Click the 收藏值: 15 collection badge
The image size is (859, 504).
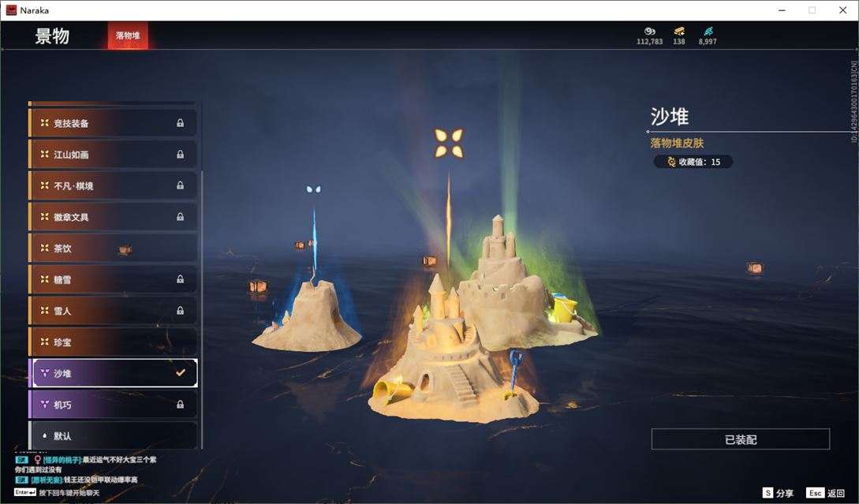[693, 162]
